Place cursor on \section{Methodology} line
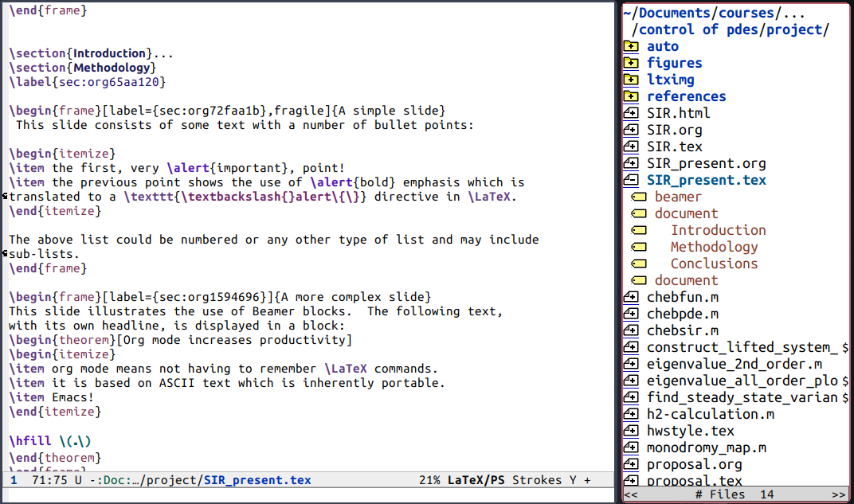Image resolution: width=854 pixels, height=504 pixels. tap(82, 68)
